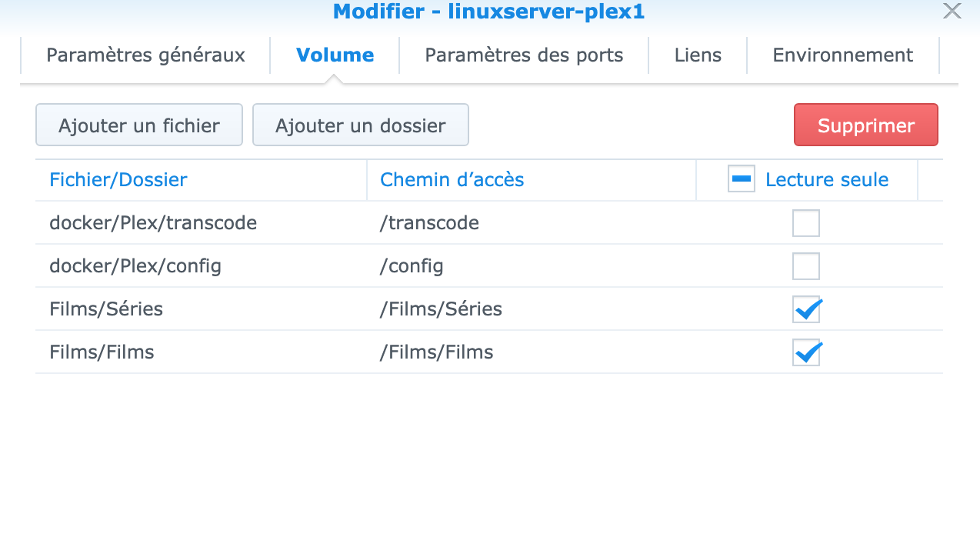Uncheck read-only for Films/Séries
Image resolution: width=980 pixels, height=554 pixels.
(806, 309)
